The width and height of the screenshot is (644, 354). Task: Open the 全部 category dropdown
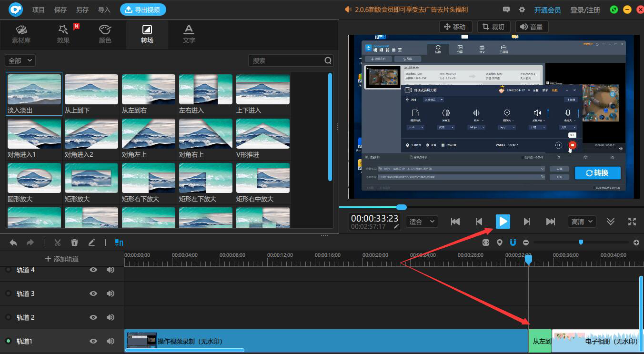20,61
